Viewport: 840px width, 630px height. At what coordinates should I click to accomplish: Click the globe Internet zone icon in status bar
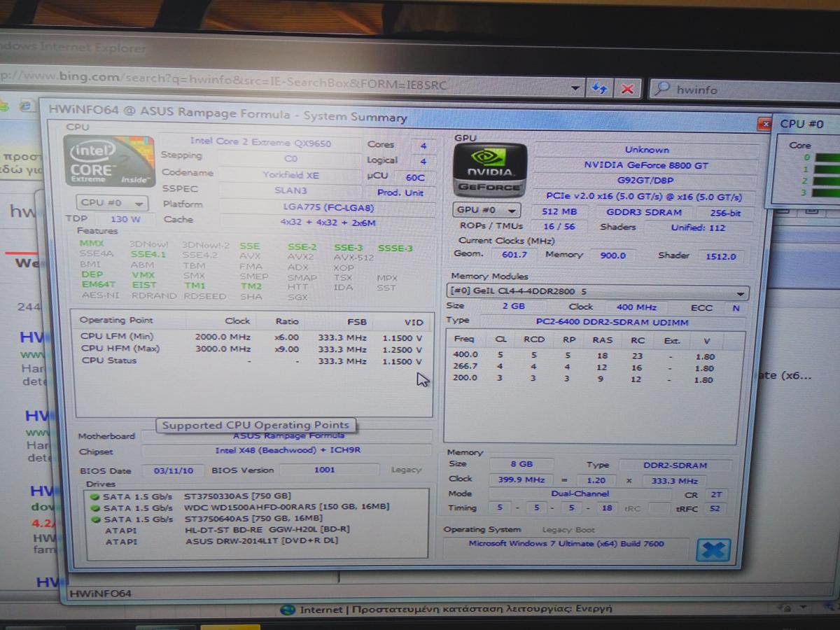288,610
